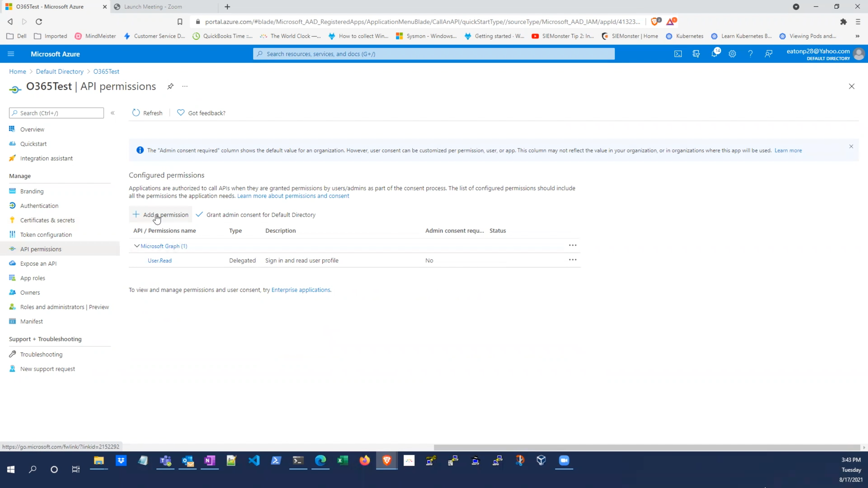Send feedback via the smiley icon

(768, 54)
